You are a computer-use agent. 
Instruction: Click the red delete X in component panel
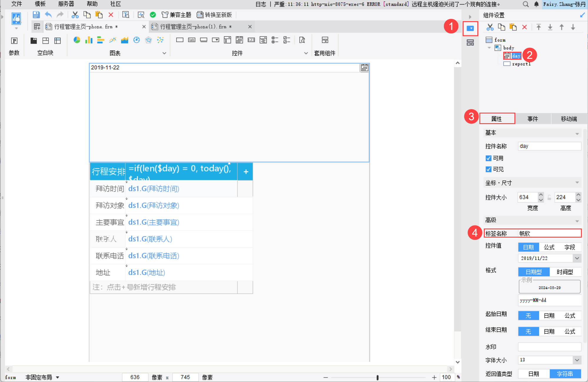(524, 27)
